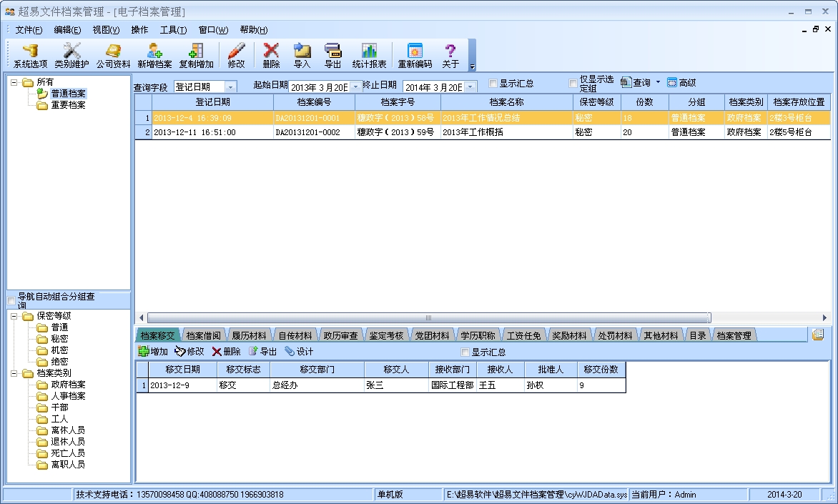Click transfer row cell 国际工程部
The width and height of the screenshot is (838, 504).
pos(452,385)
